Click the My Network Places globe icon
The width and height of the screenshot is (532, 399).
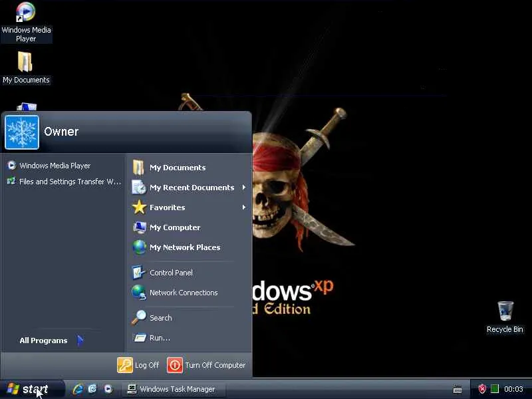click(139, 247)
